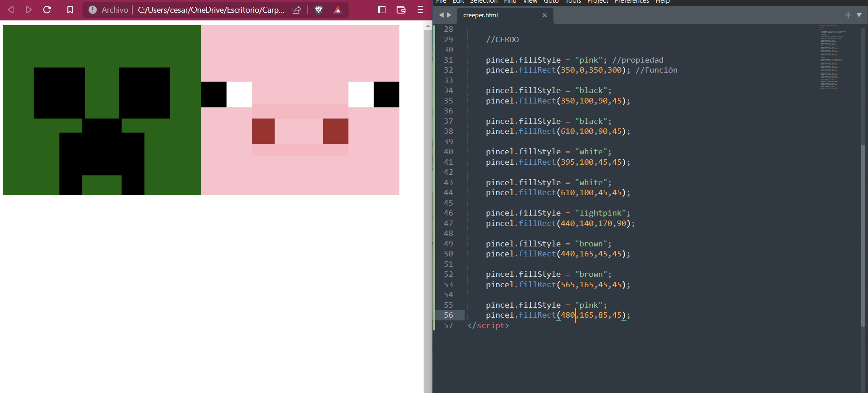Open the Project menu in Sublime
The image size is (868, 393).
[x=598, y=1]
